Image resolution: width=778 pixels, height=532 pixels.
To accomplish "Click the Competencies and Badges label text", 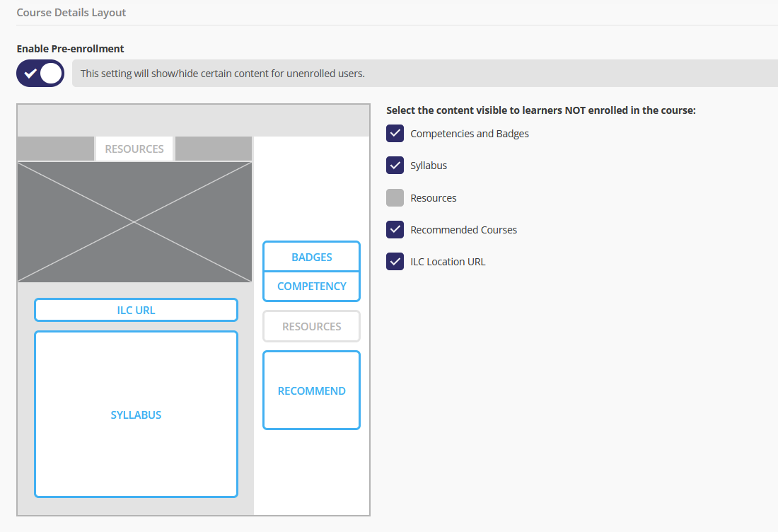I will coord(469,133).
